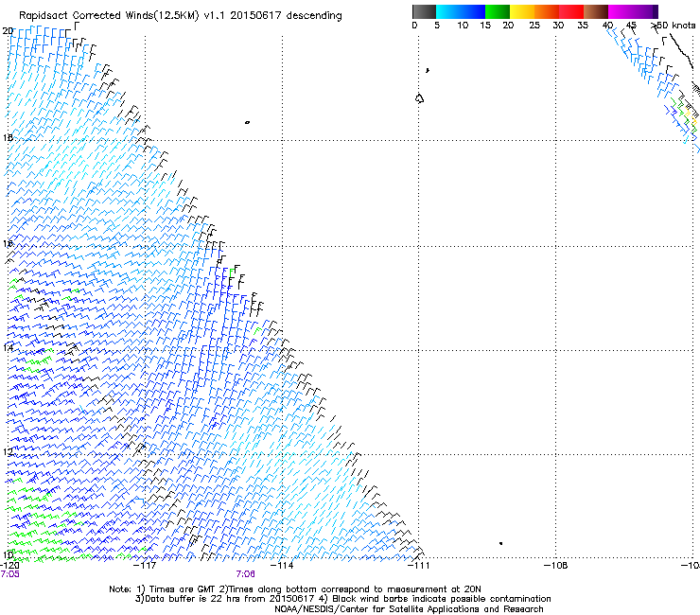The width and height of the screenshot is (700, 615).
Task: Click the legend tick label 15
Action: coord(485,26)
